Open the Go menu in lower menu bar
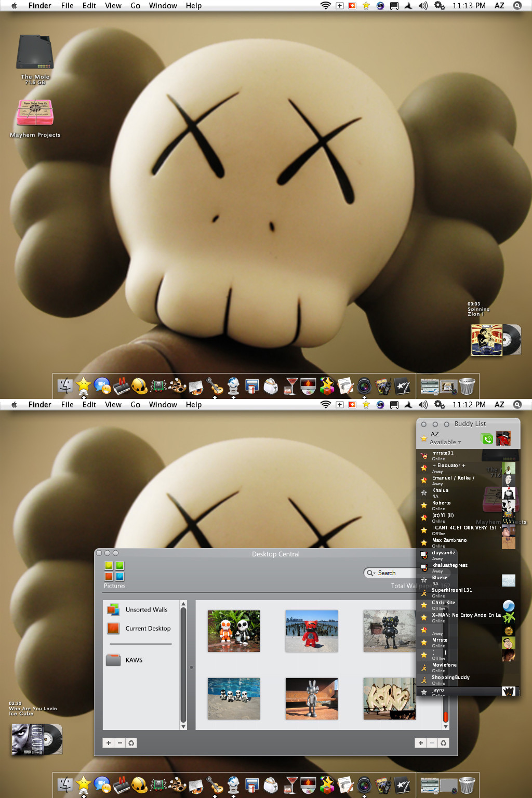 135,405
